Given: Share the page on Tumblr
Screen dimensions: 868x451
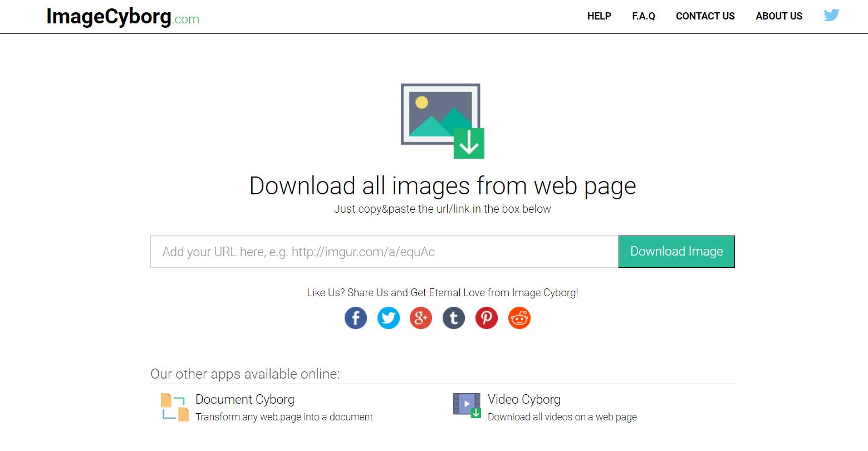Looking at the screenshot, I should (x=454, y=318).
